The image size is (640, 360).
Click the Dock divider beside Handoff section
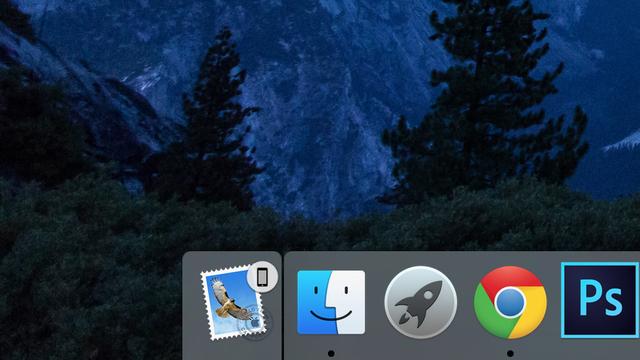282,306
